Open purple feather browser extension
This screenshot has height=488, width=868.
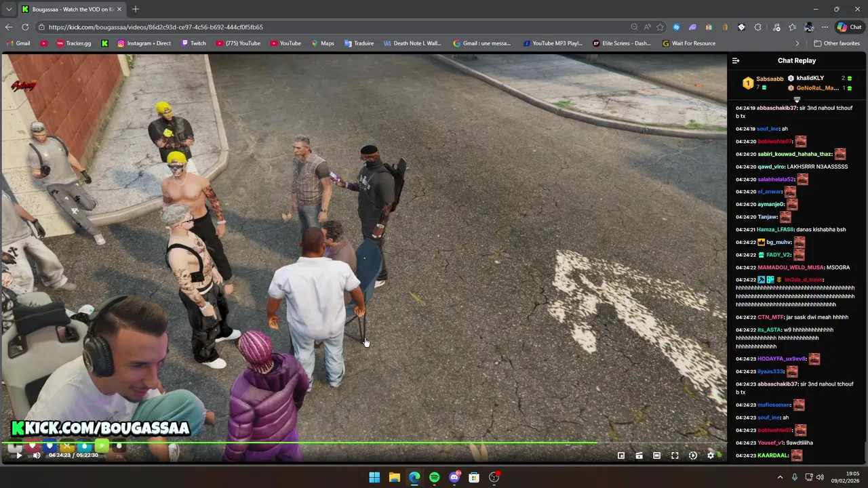click(692, 27)
